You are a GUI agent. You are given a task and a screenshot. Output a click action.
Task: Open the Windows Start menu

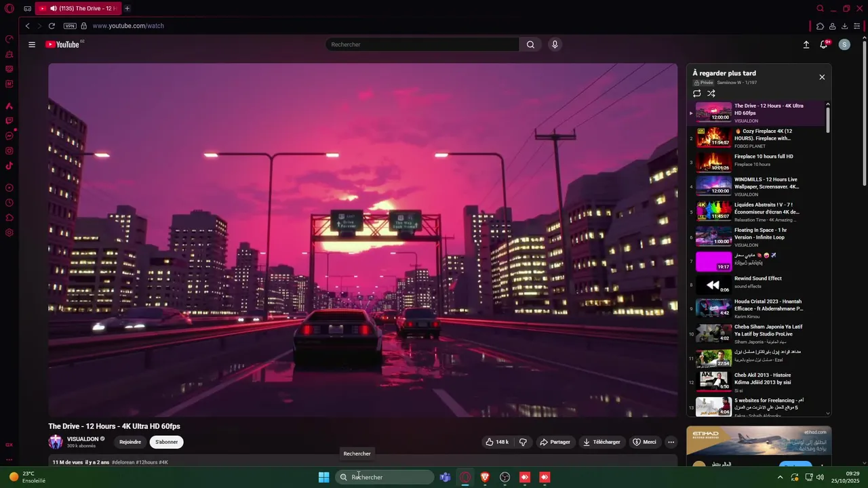324,477
